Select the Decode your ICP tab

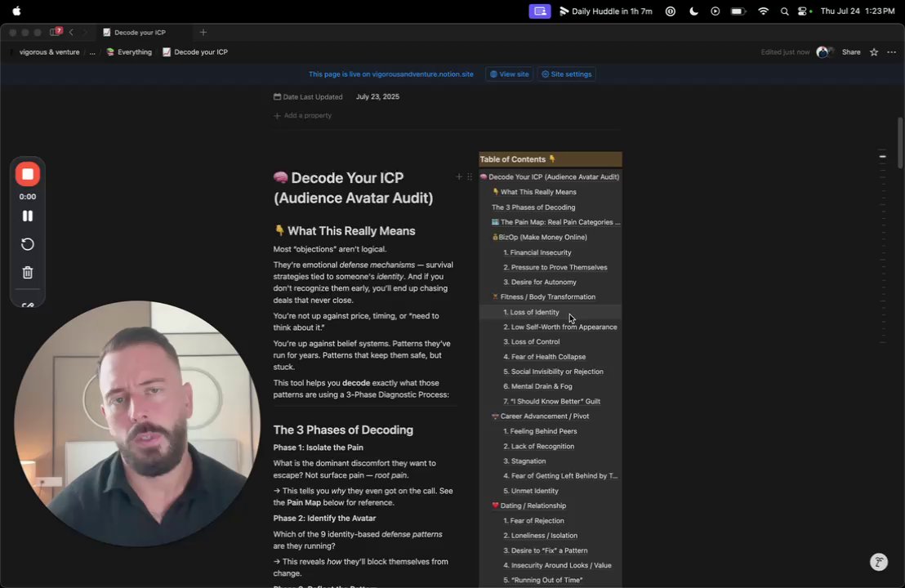point(140,33)
